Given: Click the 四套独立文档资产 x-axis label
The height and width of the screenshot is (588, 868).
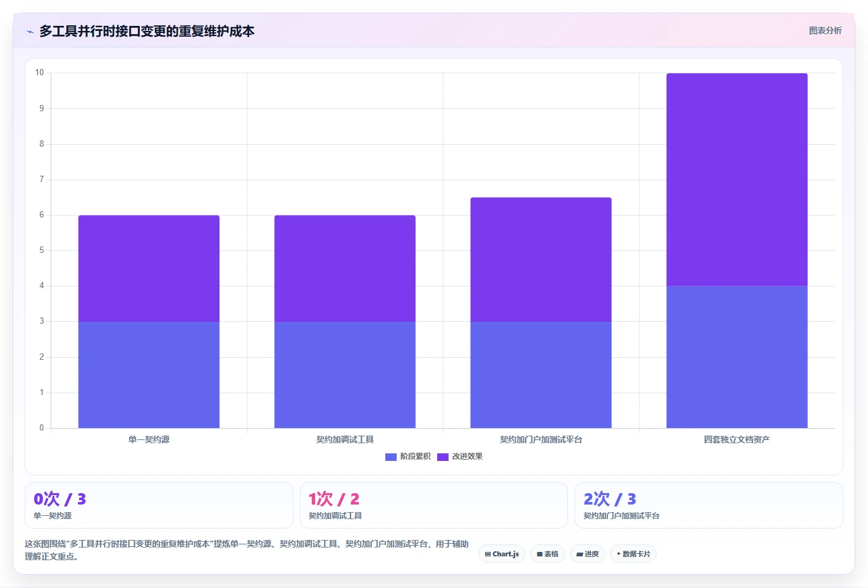Looking at the screenshot, I should click(x=737, y=439).
